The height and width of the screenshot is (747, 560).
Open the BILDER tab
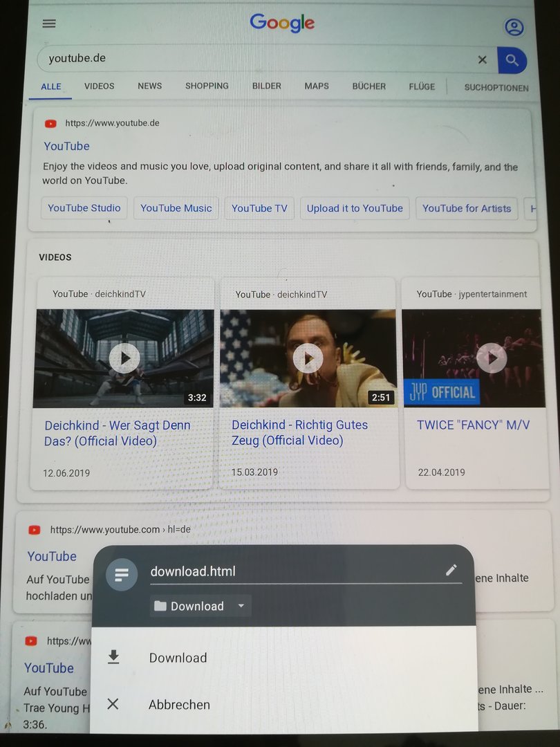(x=267, y=86)
